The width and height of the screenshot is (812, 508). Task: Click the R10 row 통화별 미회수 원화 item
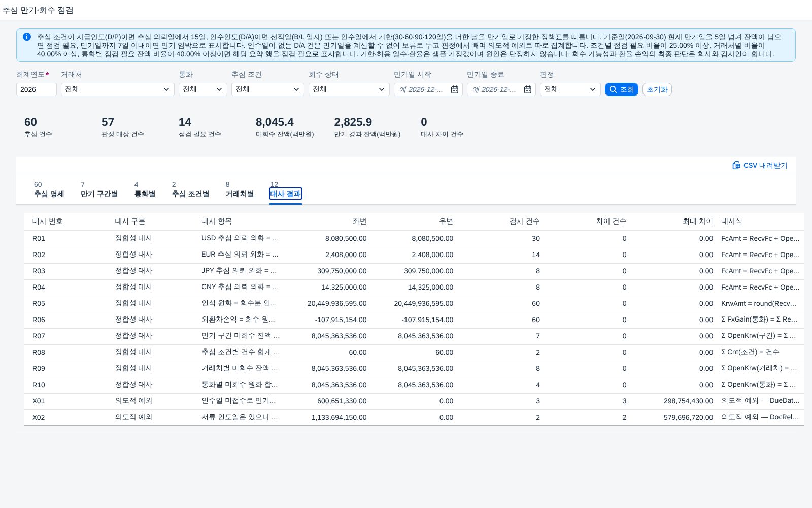pos(240,385)
